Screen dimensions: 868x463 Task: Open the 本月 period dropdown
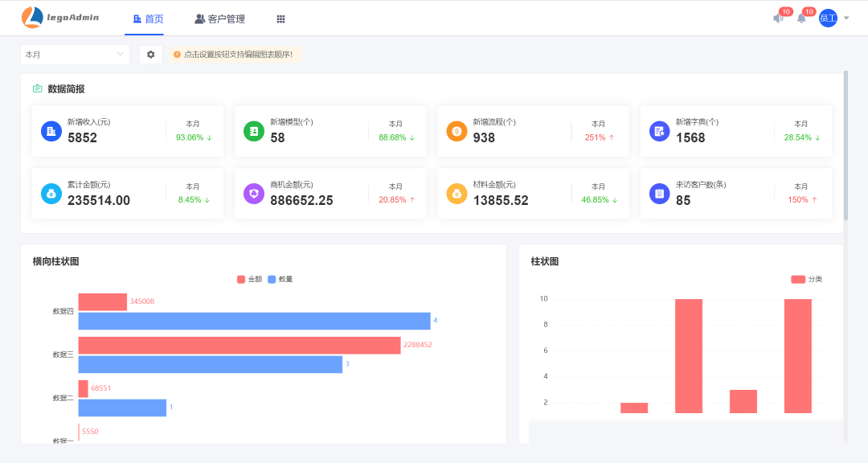click(75, 55)
